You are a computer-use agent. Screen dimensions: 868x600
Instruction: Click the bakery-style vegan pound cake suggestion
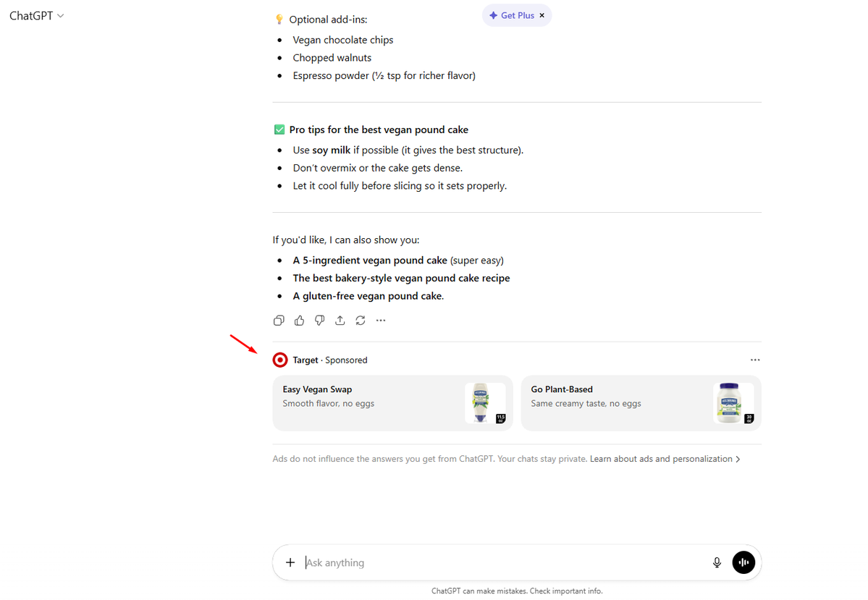click(x=401, y=278)
